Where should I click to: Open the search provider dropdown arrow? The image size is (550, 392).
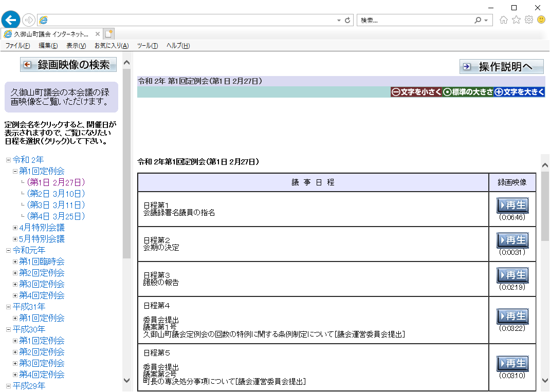click(x=486, y=21)
